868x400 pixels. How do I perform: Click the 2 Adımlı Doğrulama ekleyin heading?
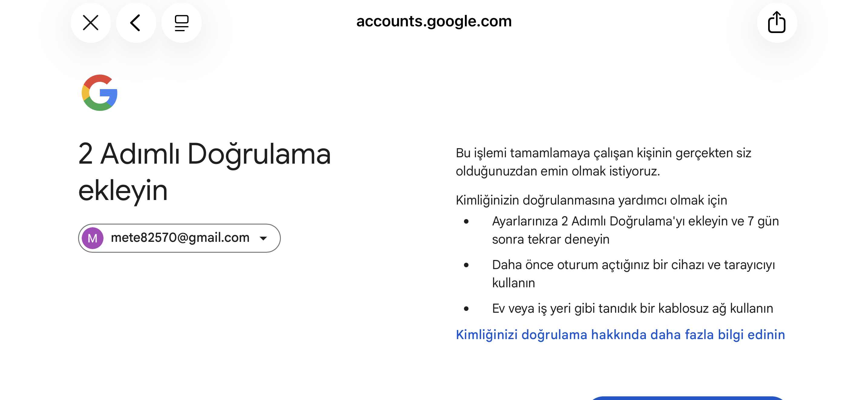point(204,172)
